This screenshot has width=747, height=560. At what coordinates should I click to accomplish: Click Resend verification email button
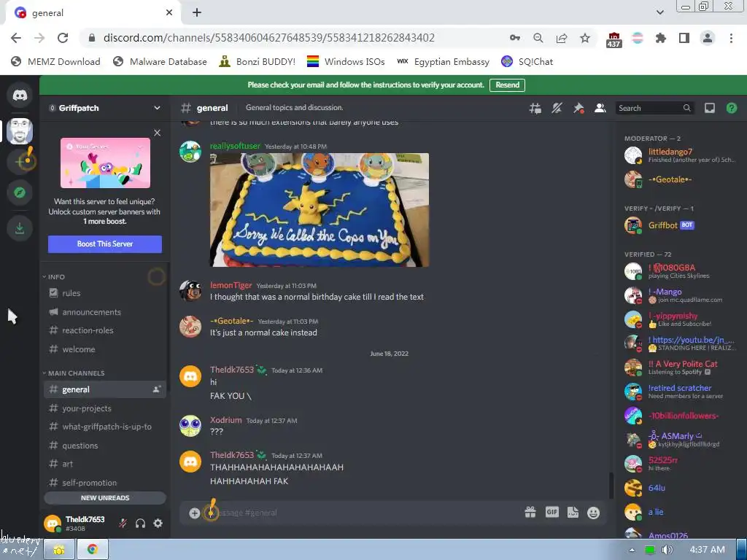point(508,85)
